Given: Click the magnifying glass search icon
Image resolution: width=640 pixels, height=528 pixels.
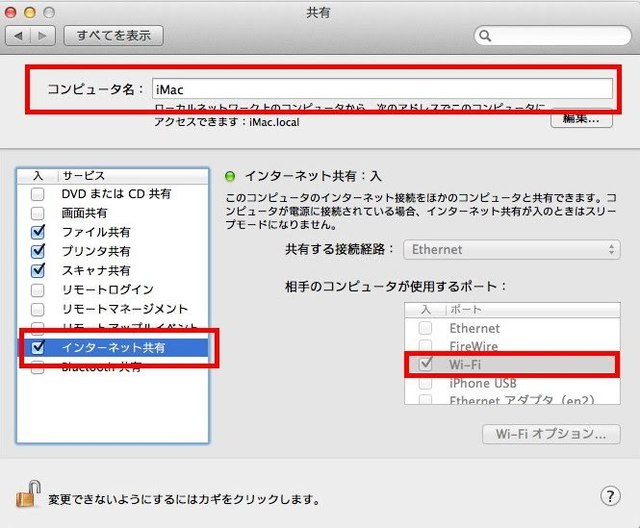Looking at the screenshot, I should click(486, 36).
